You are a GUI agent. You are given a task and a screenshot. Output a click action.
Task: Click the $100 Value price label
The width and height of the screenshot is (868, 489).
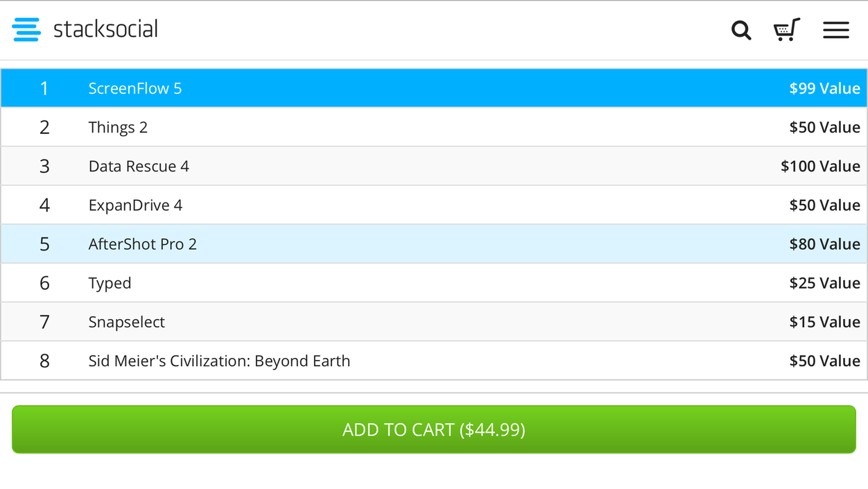point(820,166)
